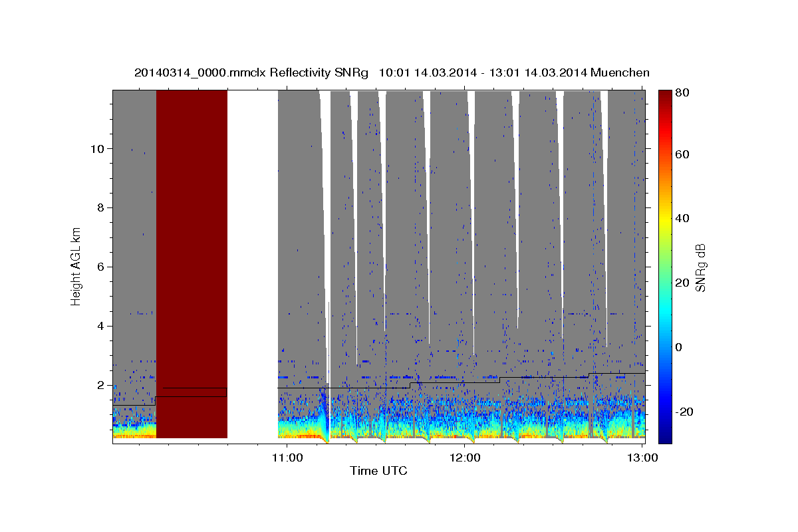Click the colorbar value -20
798x532 pixels.
coord(684,412)
